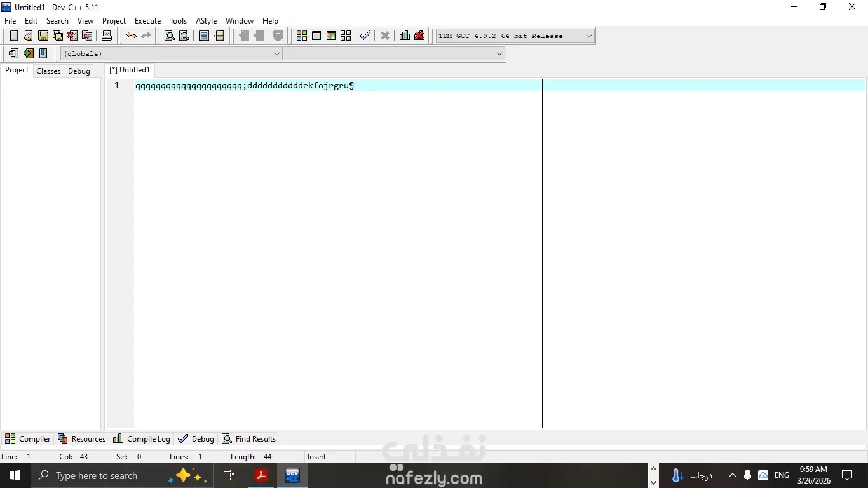The height and width of the screenshot is (488, 868).
Task: Click the code text on line 1
Action: 244,85
